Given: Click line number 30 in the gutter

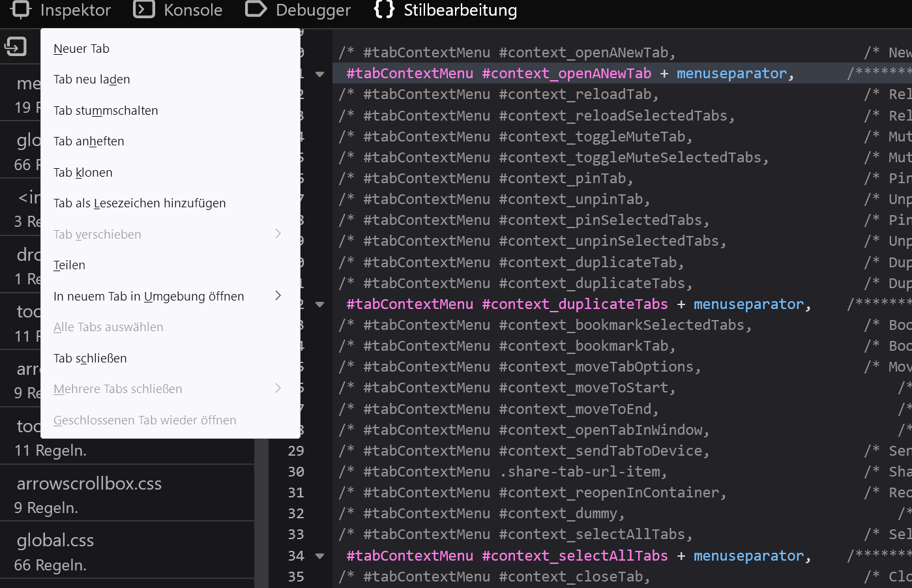Looking at the screenshot, I should pyautogui.click(x=296, y=472).
